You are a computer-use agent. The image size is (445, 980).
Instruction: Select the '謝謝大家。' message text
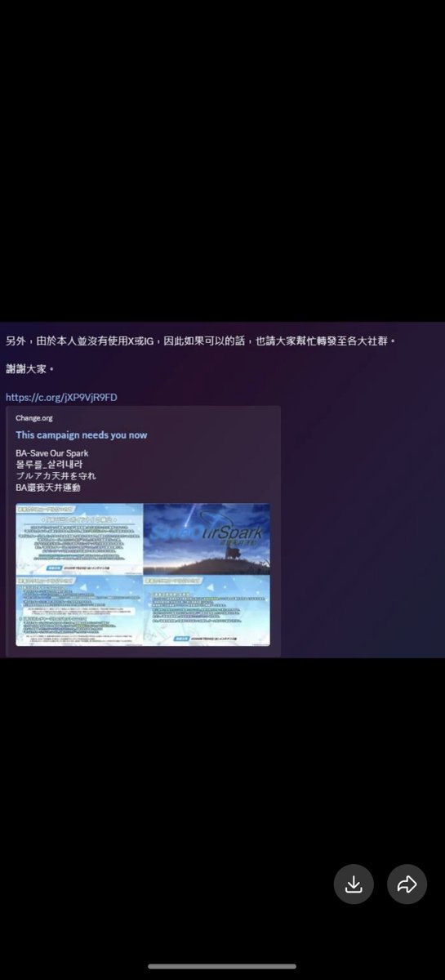pyautogui.click(x=29, y=368)
